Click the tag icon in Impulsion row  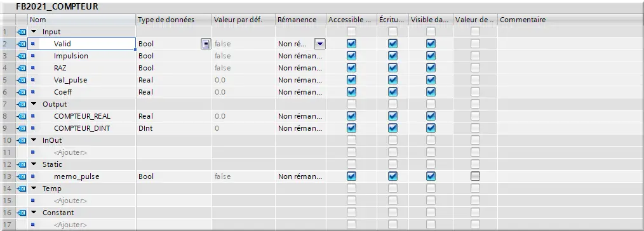pos(22,56)
